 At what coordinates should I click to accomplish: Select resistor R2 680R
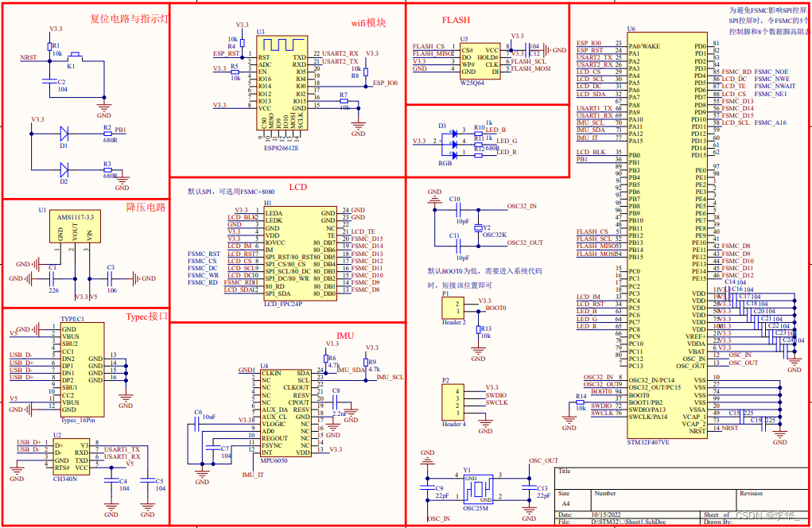pyautogui.click(x=107, y=134)
